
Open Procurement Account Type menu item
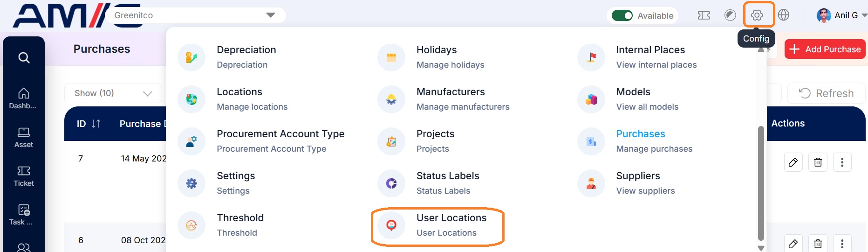click(x=280, y=141)
